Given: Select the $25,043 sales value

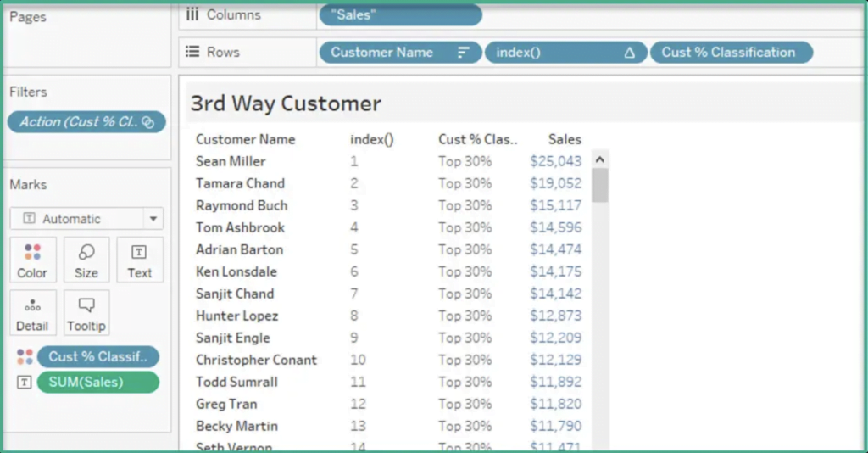Looking at the screenshot, I should [555, 161].
